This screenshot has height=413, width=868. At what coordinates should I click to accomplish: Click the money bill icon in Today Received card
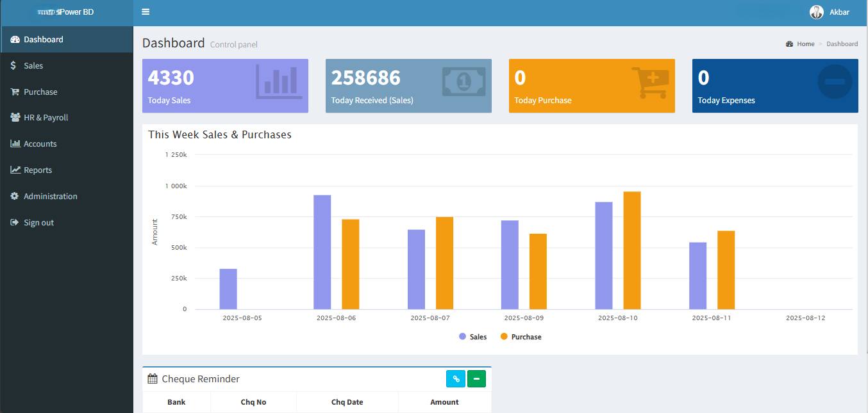463,81
